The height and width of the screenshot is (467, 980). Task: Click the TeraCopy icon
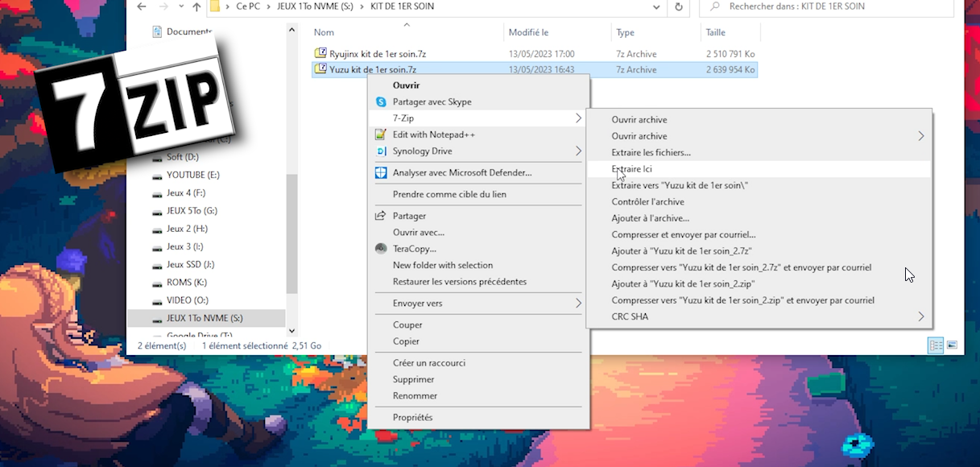click(x=381, y=249)
